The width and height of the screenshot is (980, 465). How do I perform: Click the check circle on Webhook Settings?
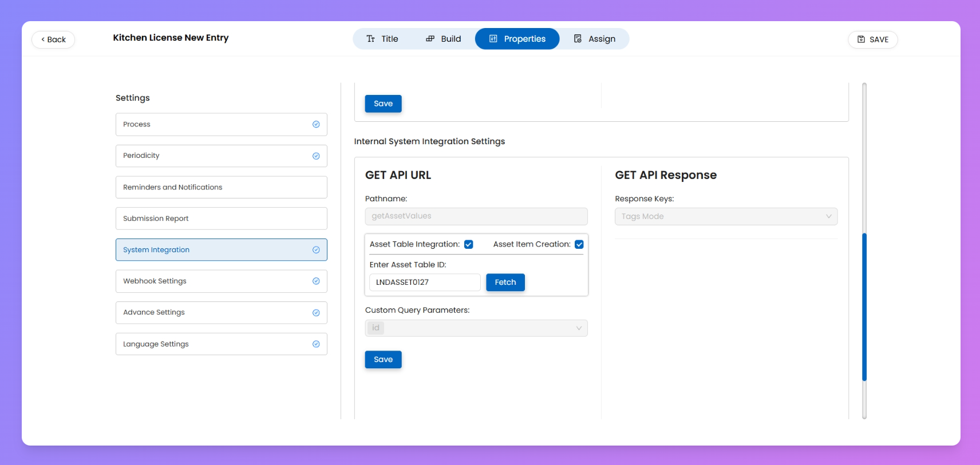[x=316, y=281]
